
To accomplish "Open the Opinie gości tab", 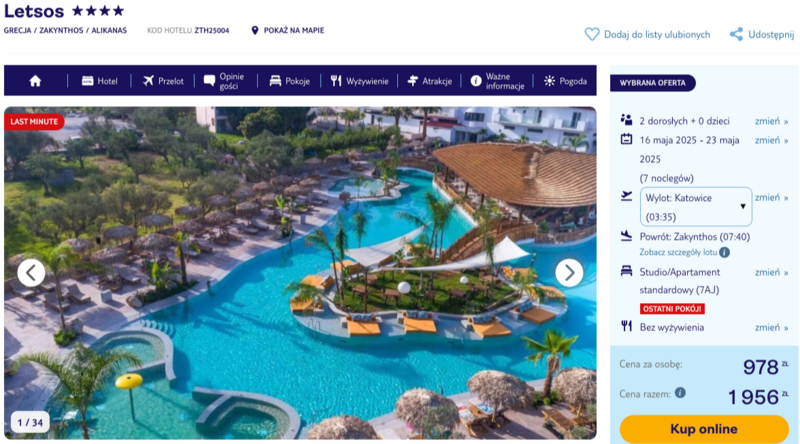I will [225, 81].
